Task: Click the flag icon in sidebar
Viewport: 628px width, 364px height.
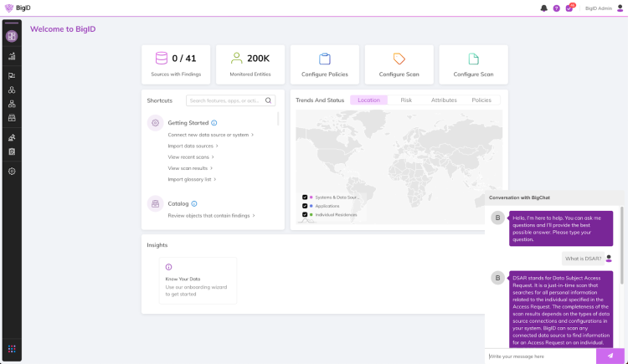Action: 12,75
